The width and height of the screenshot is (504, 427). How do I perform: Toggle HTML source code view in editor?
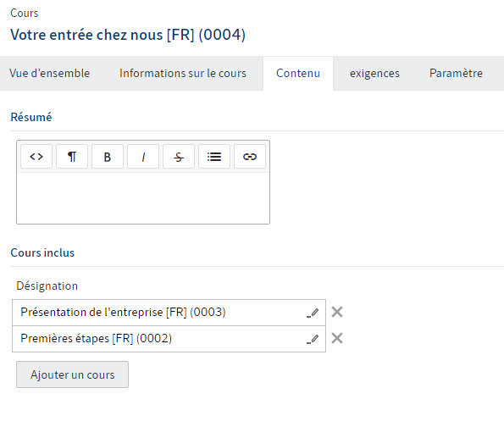[x=36, y=157]
